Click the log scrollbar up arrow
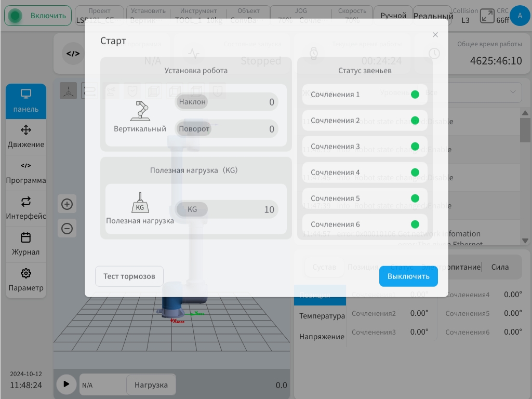The height and width of the screenshot is (399, 532). (525, 113)
